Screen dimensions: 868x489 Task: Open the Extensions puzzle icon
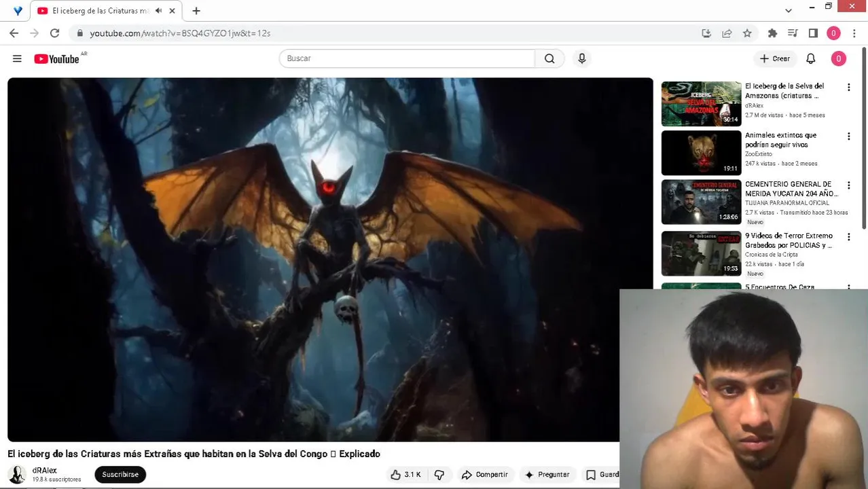point(772,33)
